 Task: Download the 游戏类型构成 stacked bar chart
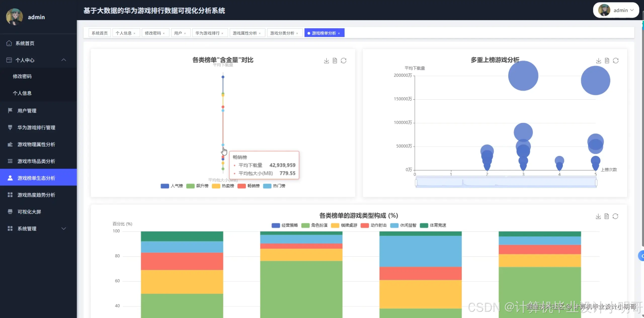click(x=598, y=216)
